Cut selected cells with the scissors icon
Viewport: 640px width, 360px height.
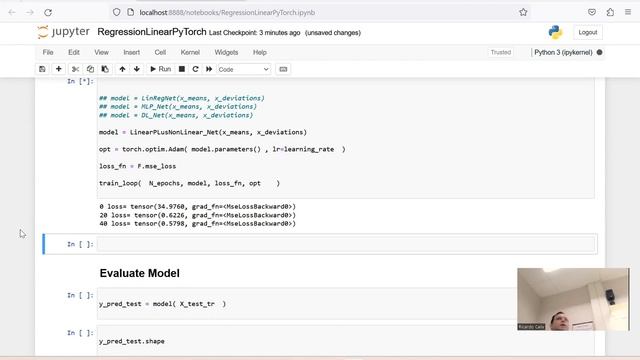point(75,69)
